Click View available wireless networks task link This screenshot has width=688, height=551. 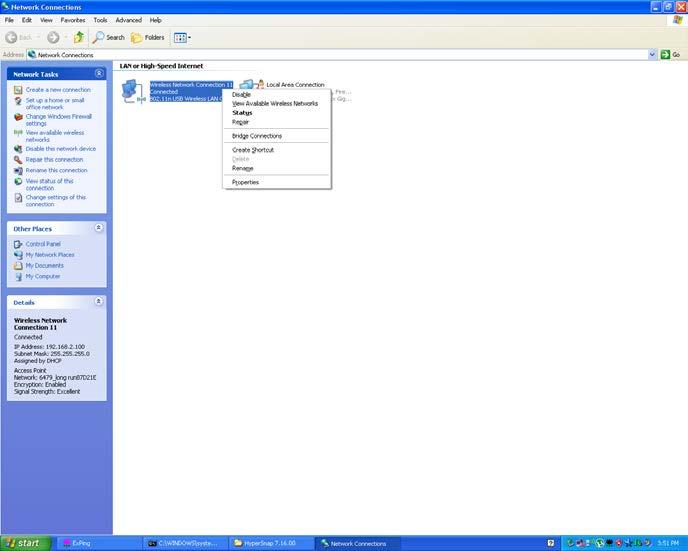(x=55, y=136)
